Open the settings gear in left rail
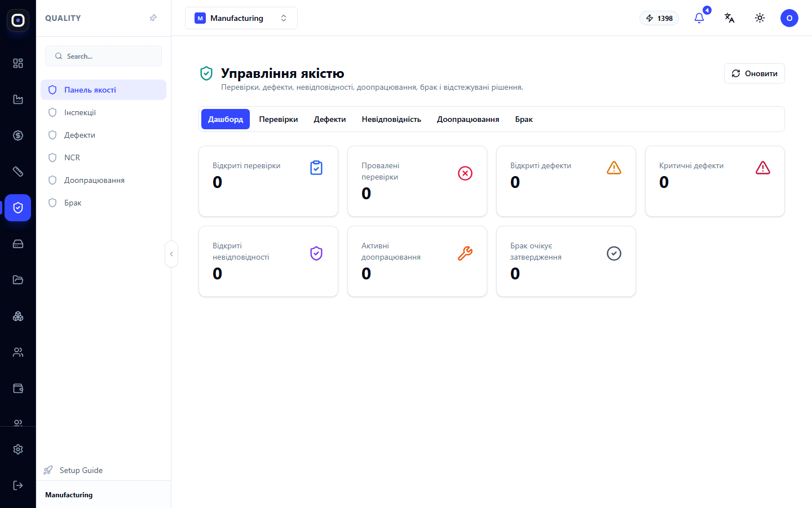 pyautogui.click(x=18, y=449)
